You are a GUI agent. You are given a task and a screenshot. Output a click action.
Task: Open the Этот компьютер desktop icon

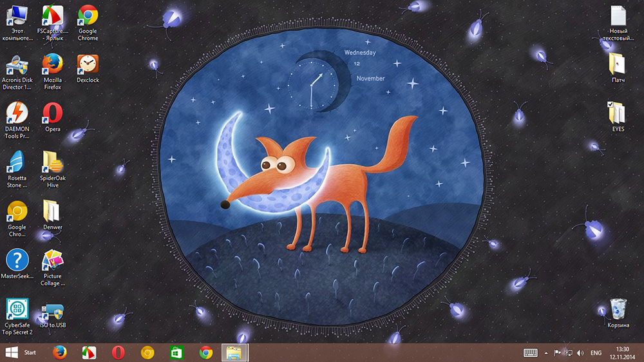(17, 23)
